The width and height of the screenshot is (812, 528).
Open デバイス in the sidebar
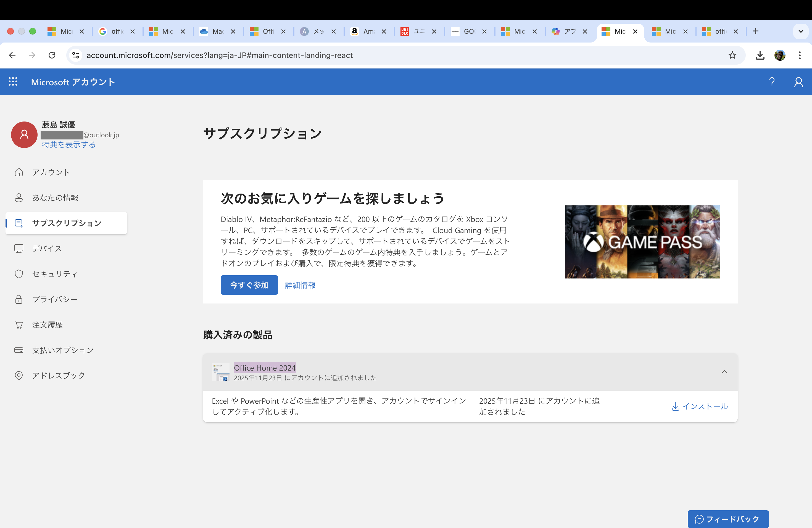(66, 248)
